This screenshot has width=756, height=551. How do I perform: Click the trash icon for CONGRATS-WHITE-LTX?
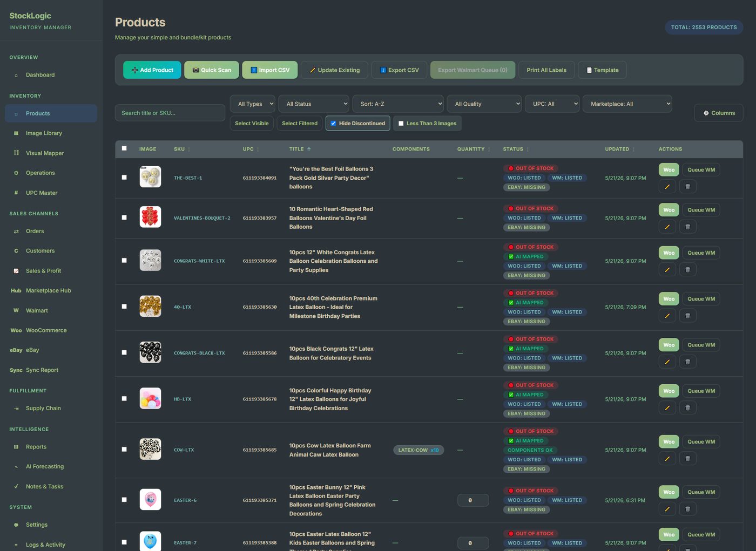point(687,270)
